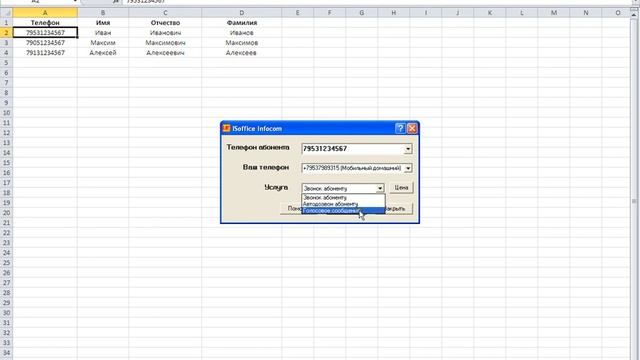Select the Отчество header cell
This screenshot has height=360, width=640.
tap(165, 22)
